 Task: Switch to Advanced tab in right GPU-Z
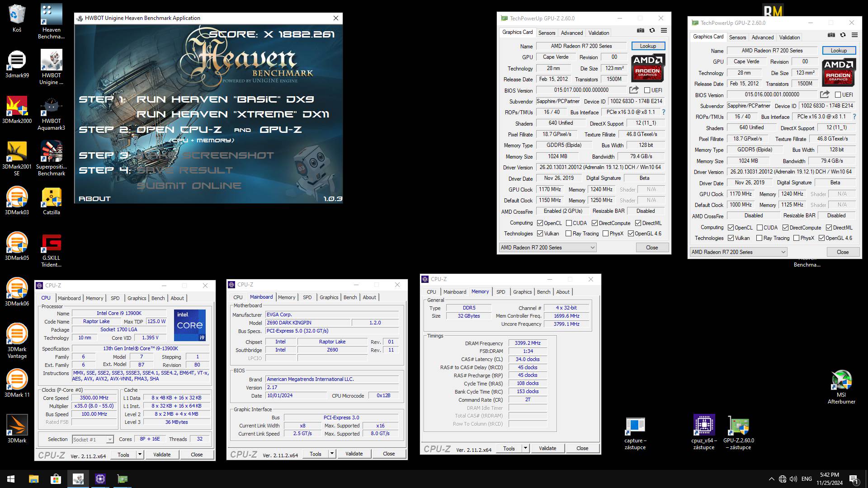click(763, 37)
